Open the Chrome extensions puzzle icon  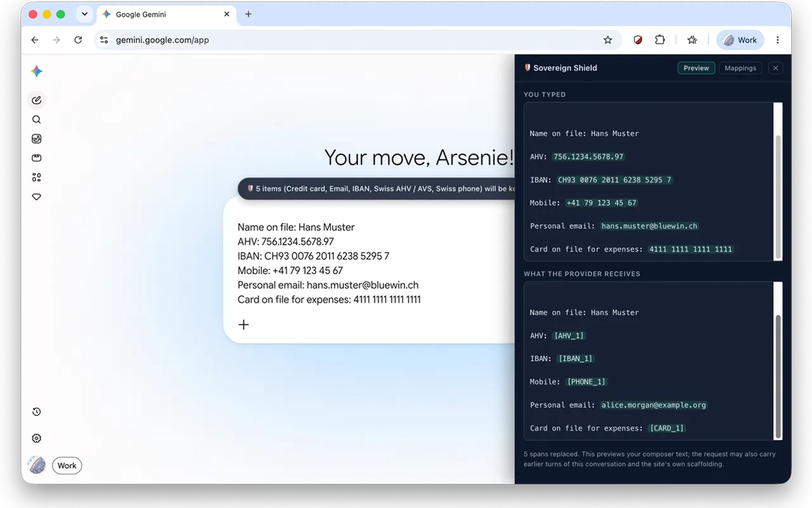coord(660,40)
